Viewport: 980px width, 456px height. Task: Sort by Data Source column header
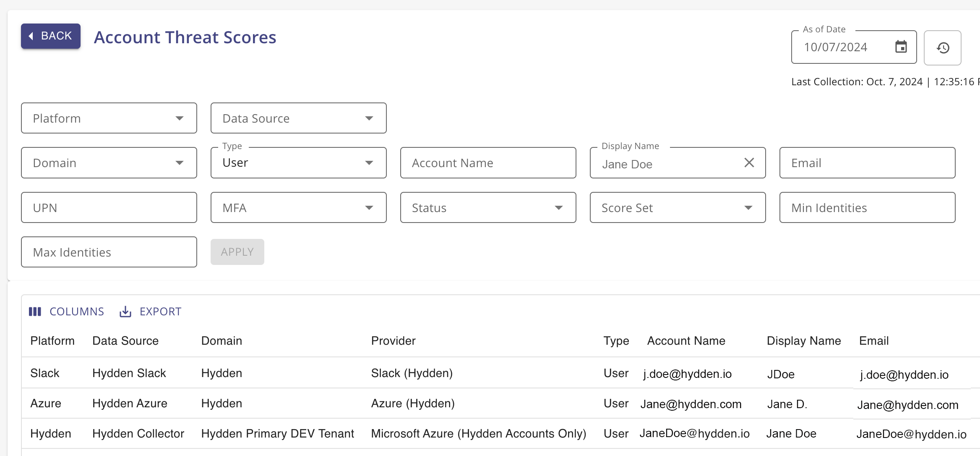pos(125,341)
